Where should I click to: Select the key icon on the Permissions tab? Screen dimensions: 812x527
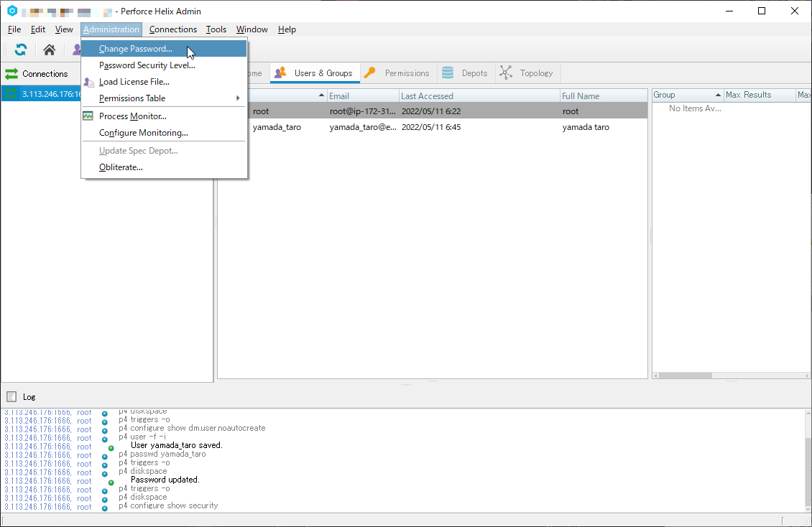369,73
